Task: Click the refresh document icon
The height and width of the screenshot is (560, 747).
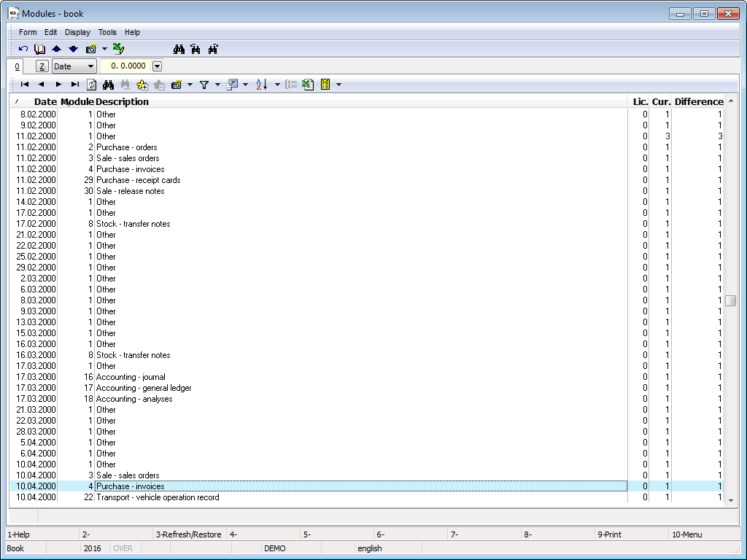Action: point(91,85)
